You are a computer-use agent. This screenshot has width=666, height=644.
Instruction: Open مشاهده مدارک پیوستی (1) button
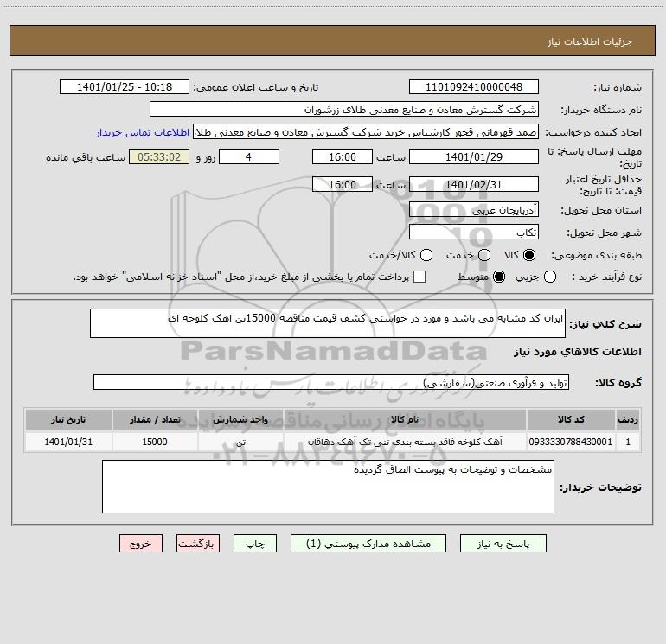[x=368, y=544]
